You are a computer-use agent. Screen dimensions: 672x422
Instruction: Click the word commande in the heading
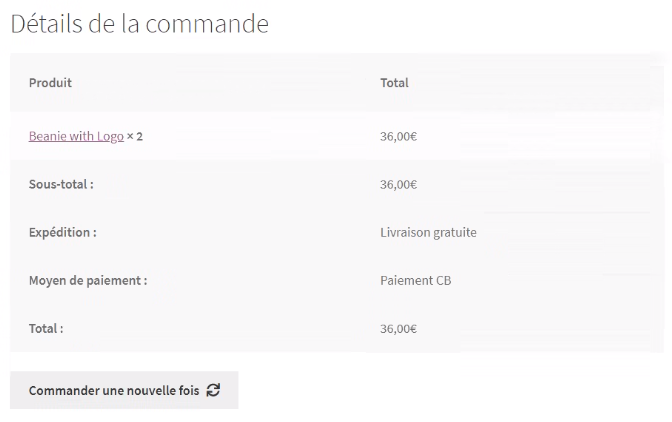(x=207, y=24)
